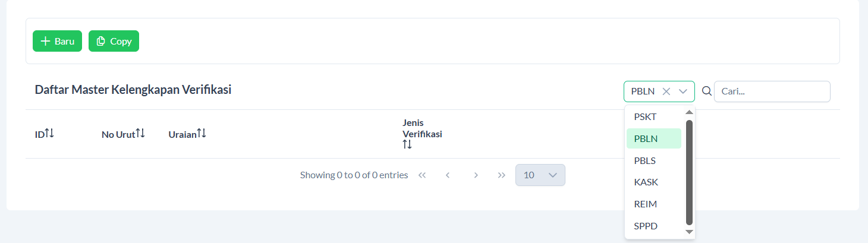868x243 pixels.
Task: Click the dropdown list scrollbar down arrow
Action: pos(689,232)
